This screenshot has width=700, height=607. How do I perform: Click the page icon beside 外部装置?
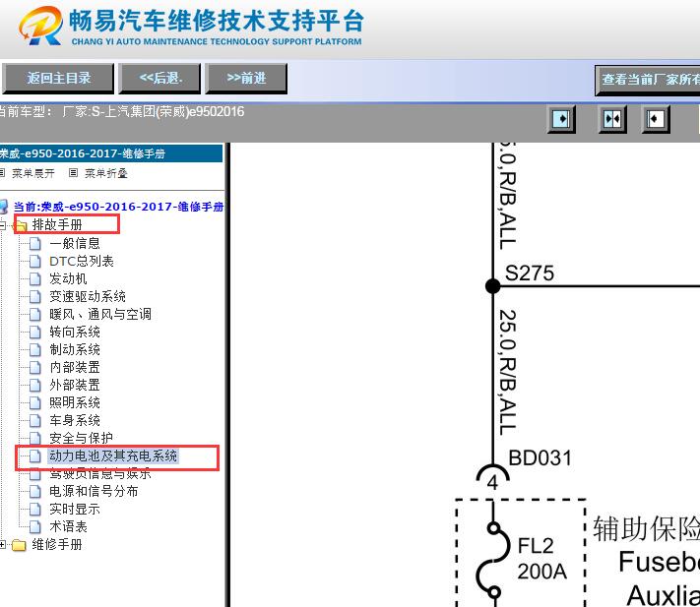(x=34, y=386)
